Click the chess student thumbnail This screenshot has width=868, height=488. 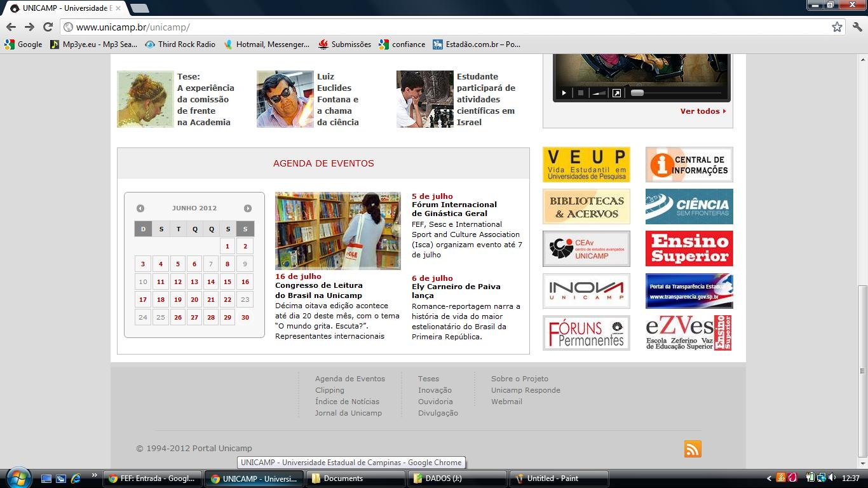[x=425, y=99]
